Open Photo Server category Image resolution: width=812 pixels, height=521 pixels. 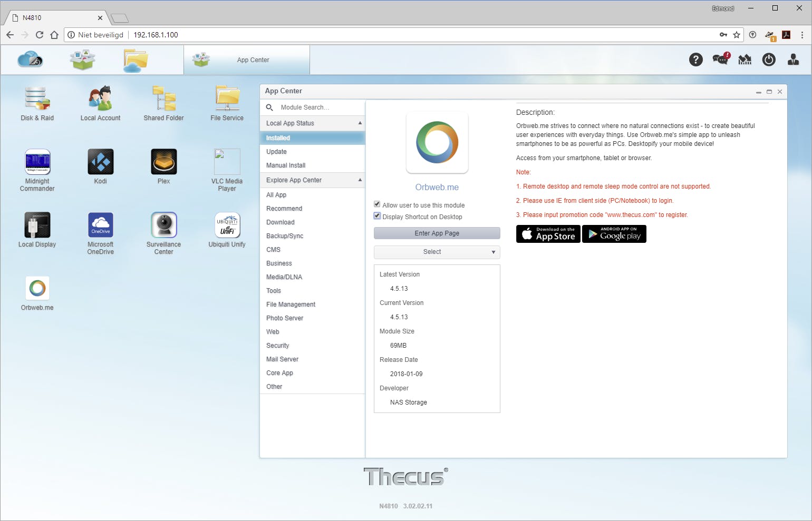(312, 318)
